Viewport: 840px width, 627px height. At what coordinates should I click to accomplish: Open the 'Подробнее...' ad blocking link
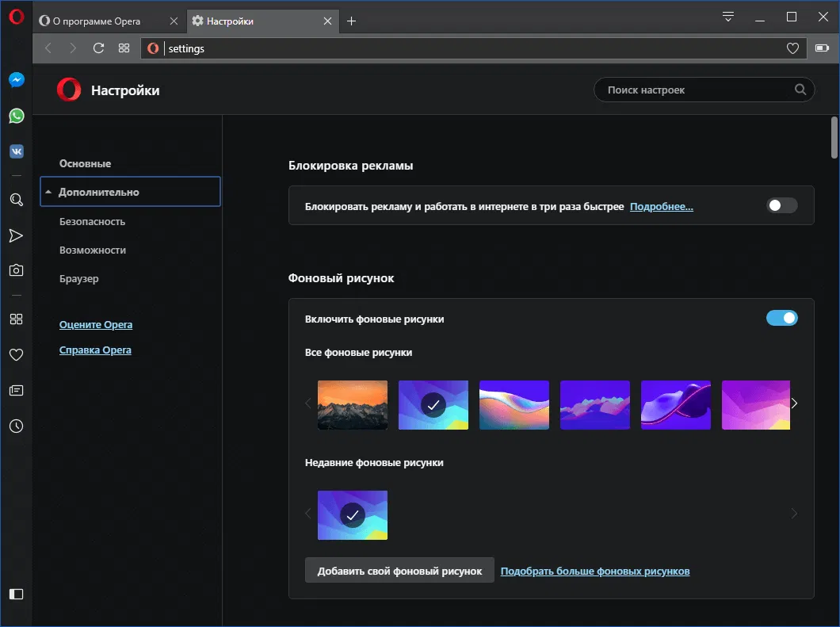click(661, 206)
